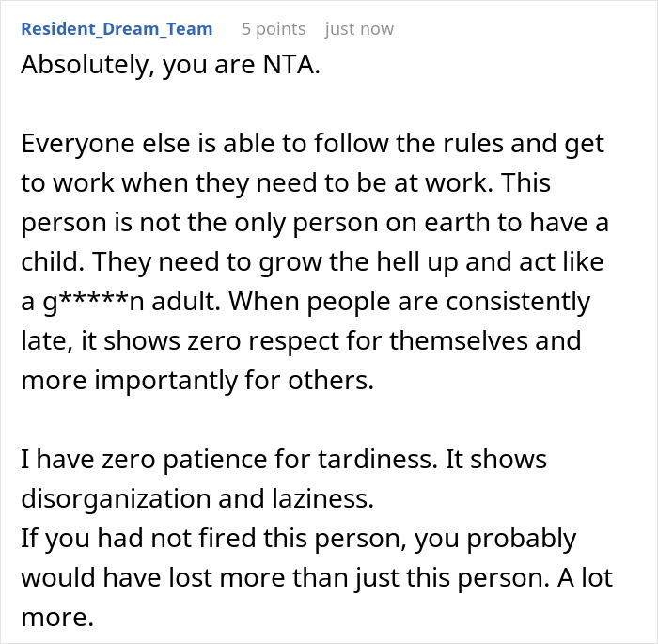
Task: Click the line starting "Everyone else is able"
Action: click(312, 145)
